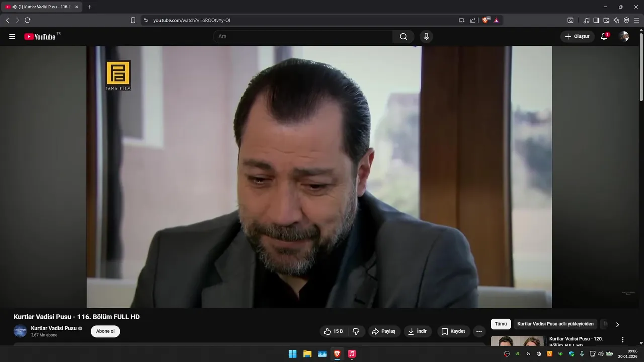Dislike the video with thumbs down
This screenshot has height=362, width=644.
(356, 331)
